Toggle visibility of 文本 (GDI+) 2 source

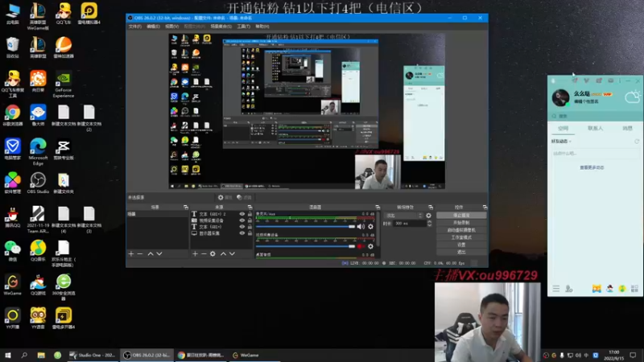click(x=242, y=214)
